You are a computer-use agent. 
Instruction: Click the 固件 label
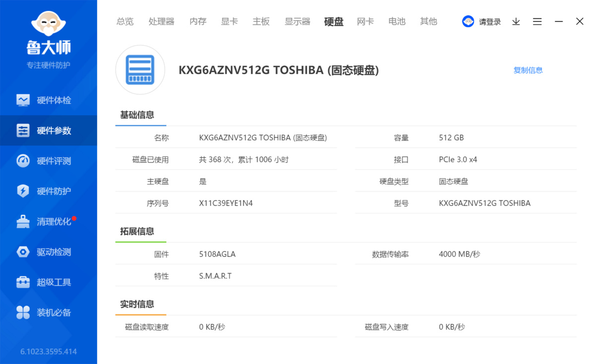161,254
